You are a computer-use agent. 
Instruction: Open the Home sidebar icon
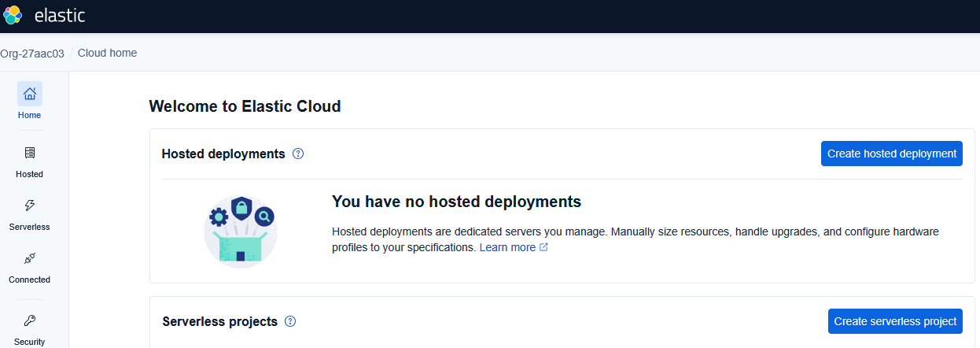click(x=30, y=94)
